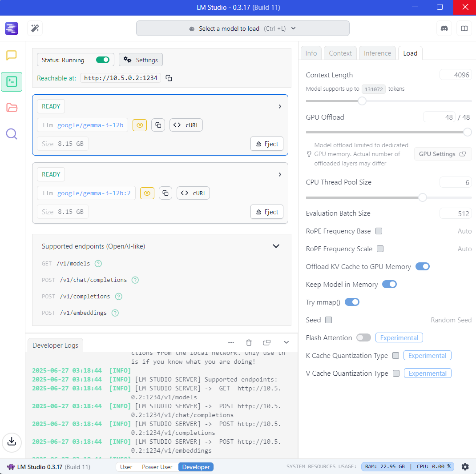Copy the server address http://10.5.0.2:1234

pyautogui.click(x=169, y=78)
